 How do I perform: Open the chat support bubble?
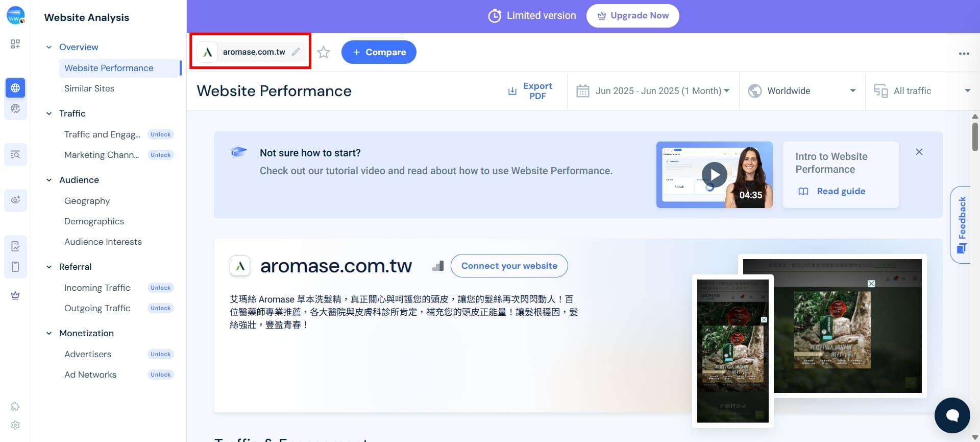952,415
